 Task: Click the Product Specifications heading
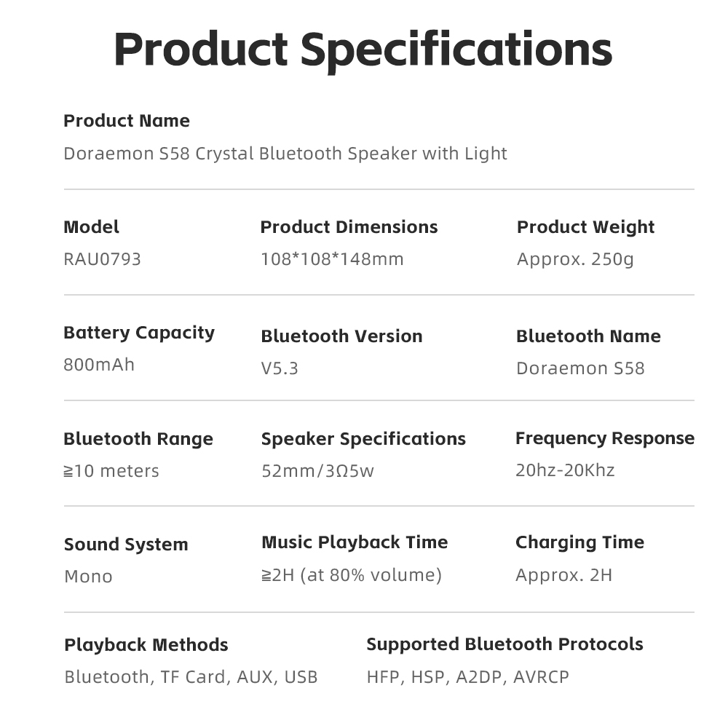tap(363, 49)
